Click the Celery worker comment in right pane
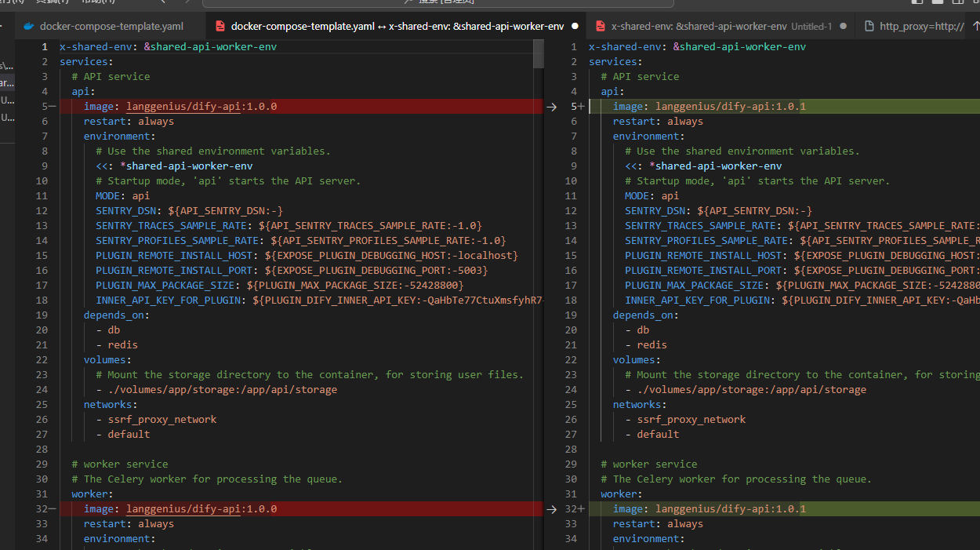Image resolution: width=980 pixels, height=550 pixels. pyautogui.click(x=736, y=479)
